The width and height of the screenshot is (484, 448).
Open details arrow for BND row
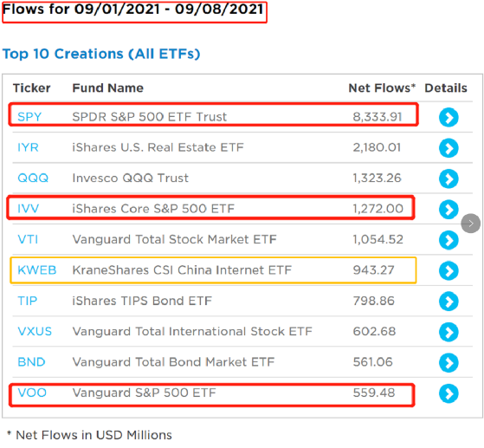click(449, 363)
